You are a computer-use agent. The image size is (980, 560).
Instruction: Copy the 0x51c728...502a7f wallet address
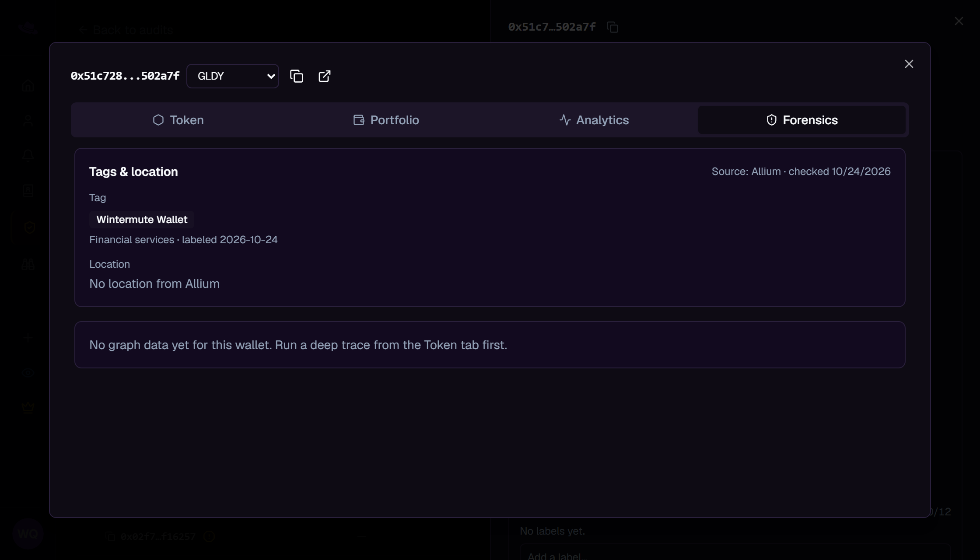click(297, 76)
